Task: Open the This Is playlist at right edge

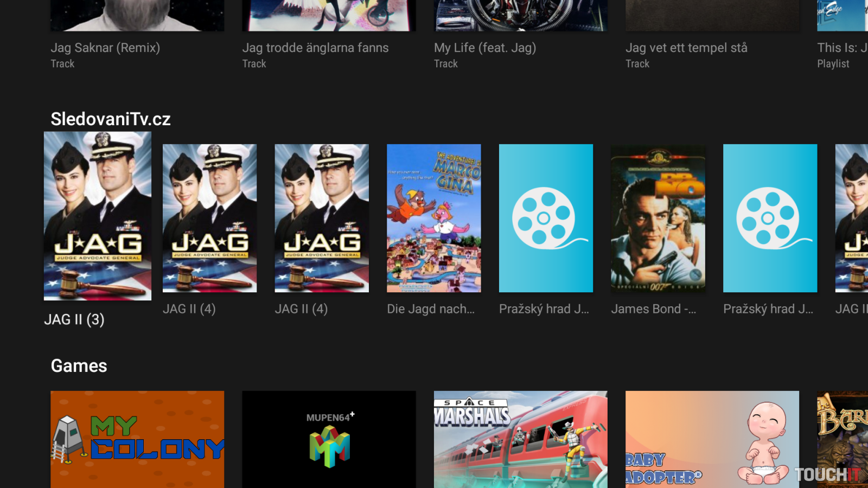Action: (843, 16)
